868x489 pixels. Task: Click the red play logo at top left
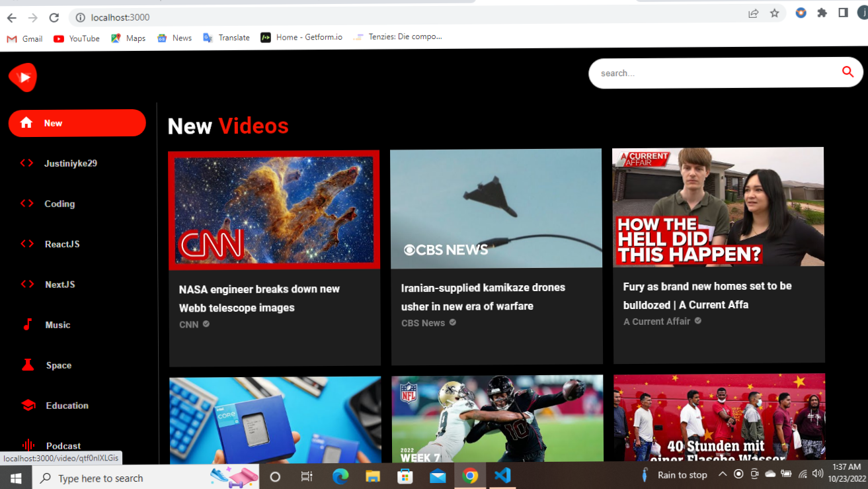point(22,77)
